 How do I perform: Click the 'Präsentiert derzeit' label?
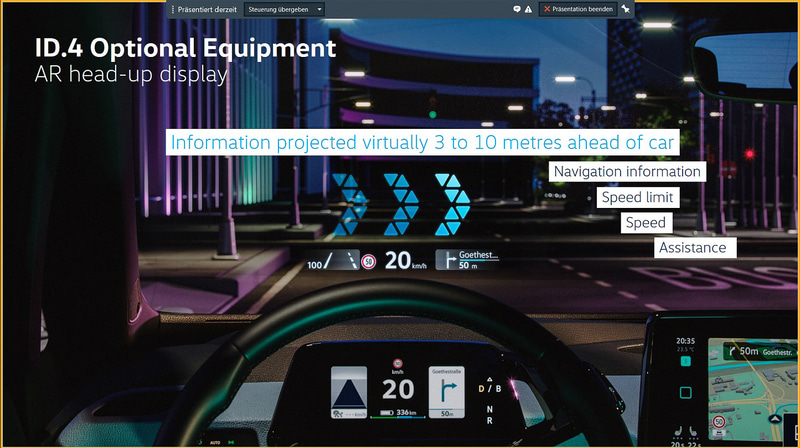click(x=207, y=9)
